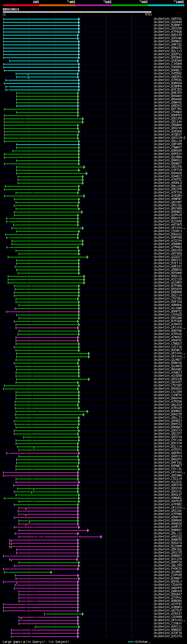Select alignment label UniRef100_C3VDH9

tap(168, 64)
